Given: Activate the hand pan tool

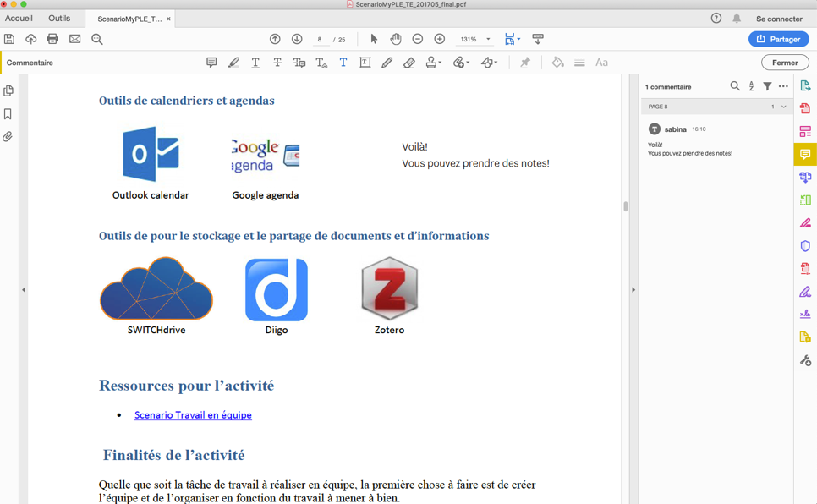Looking at the screenshot, I should [x=395, y=39].
